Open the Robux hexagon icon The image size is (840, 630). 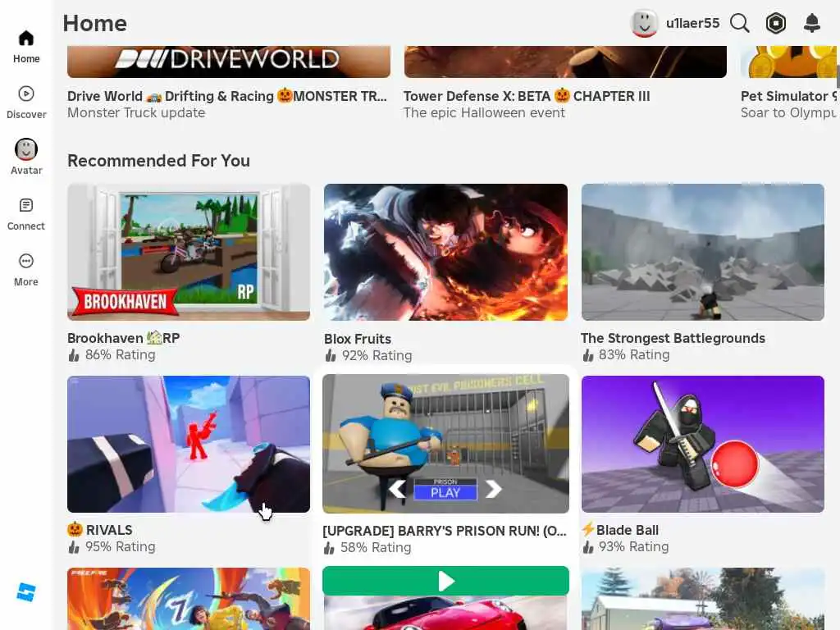776,23
